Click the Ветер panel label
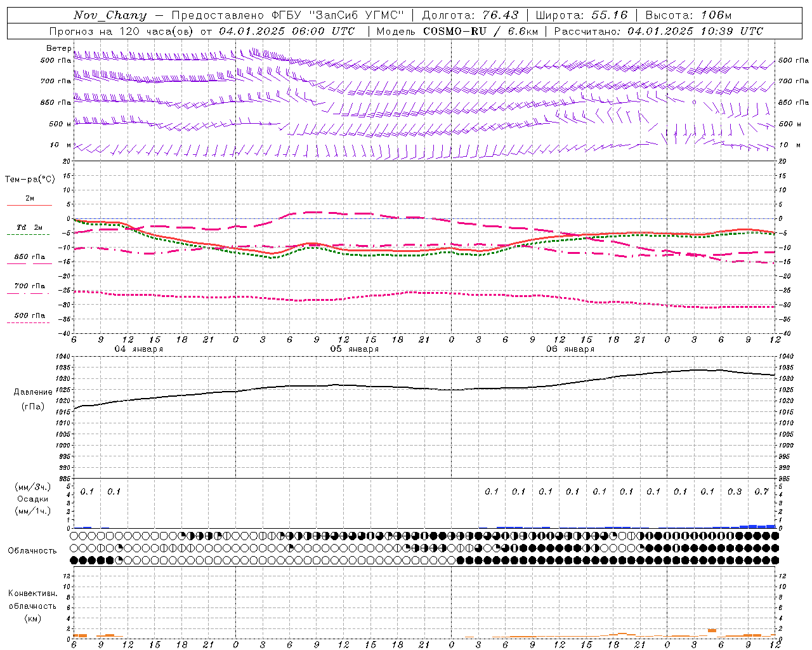 59,48
